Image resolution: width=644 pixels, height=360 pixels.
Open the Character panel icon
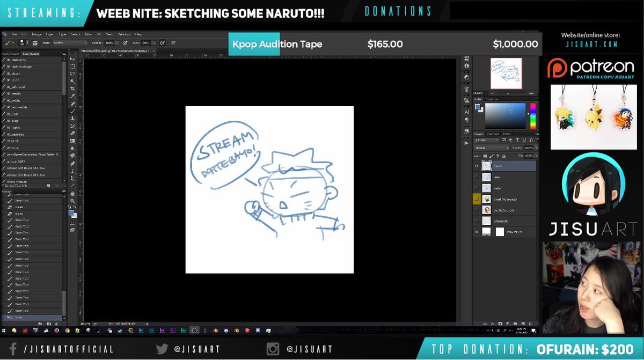466,111
